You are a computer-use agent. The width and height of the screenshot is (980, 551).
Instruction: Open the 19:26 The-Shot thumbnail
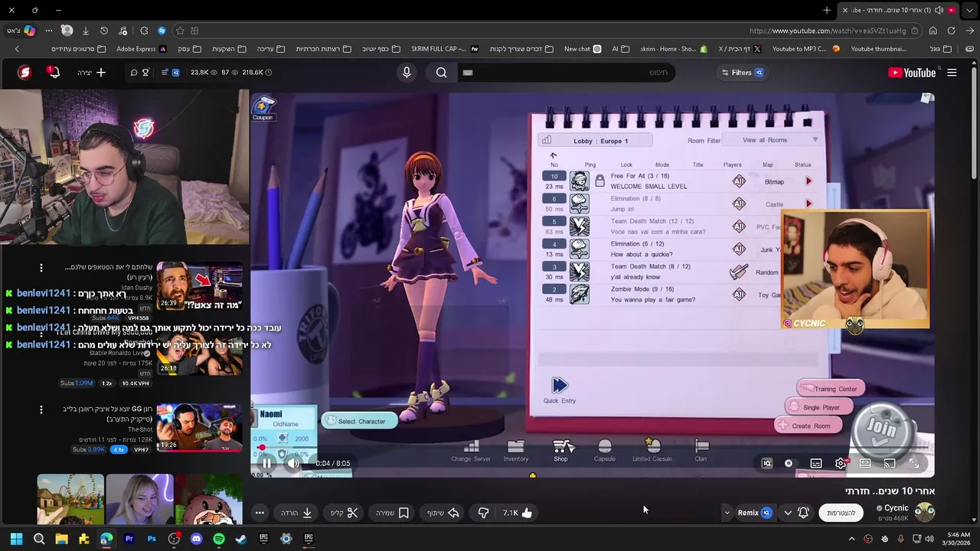(x=200, y=428)
